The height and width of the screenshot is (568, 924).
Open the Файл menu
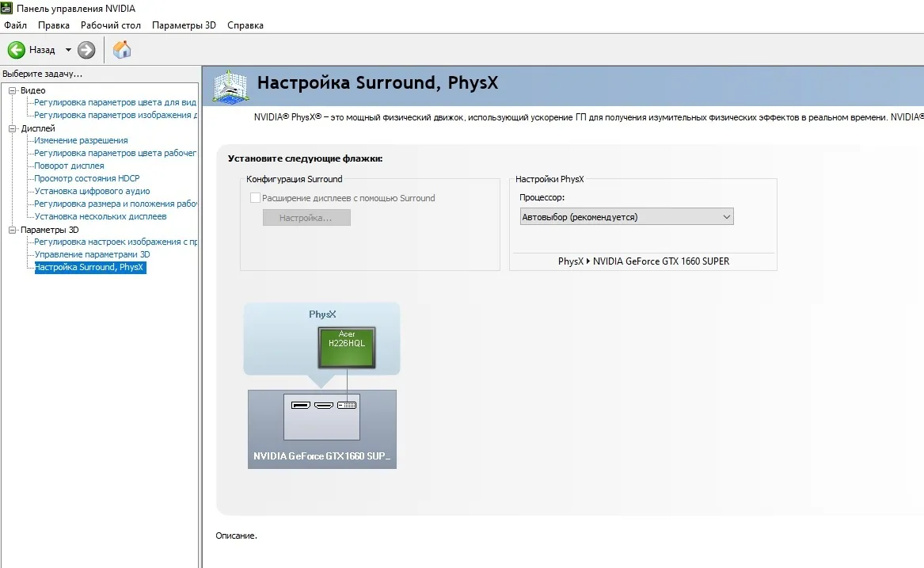tap(15, 25)
